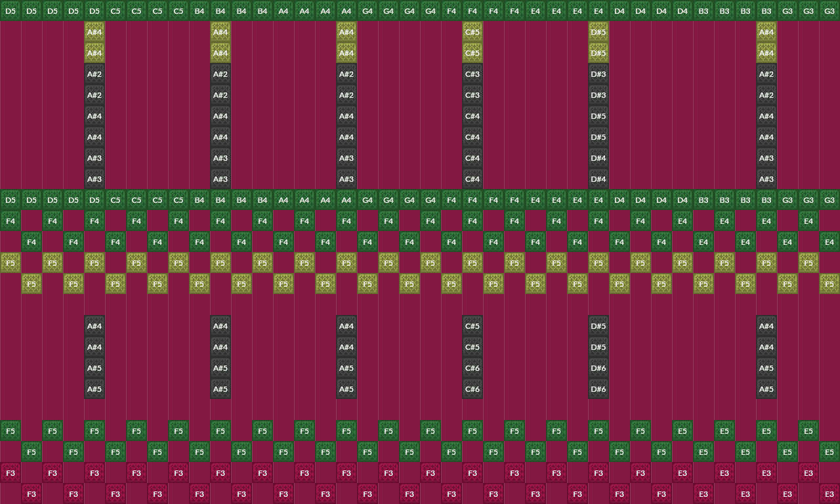Screen dimensions: 840x504
Task: Click the lower dark C#3 note block
Action: click(x=472, y=94)
